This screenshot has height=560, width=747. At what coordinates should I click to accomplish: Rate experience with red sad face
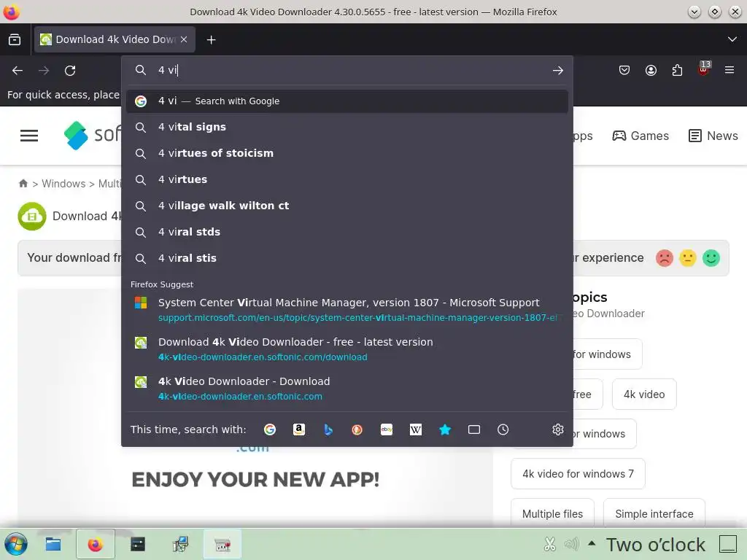click(x=664, y=258)
